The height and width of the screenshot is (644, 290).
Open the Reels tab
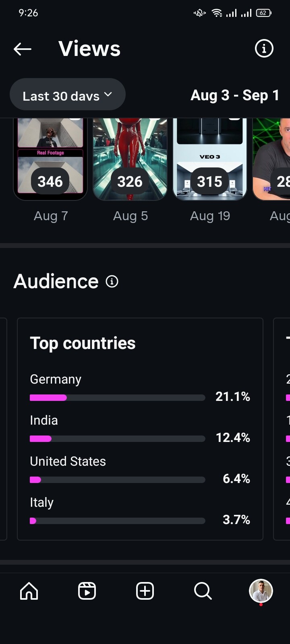(87, 591)
